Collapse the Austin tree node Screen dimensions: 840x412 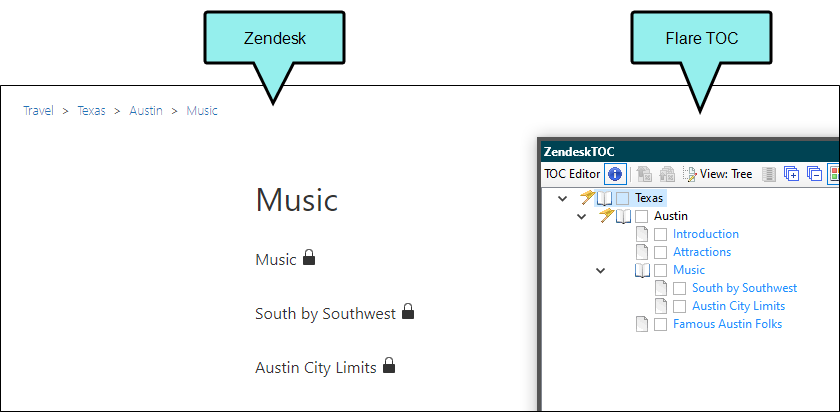click(x=581, y=217)
